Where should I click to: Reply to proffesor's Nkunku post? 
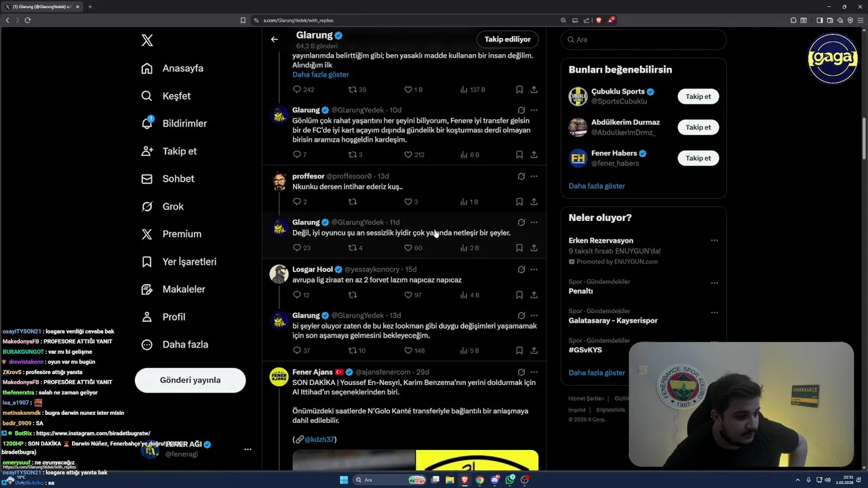click(300, 202)
